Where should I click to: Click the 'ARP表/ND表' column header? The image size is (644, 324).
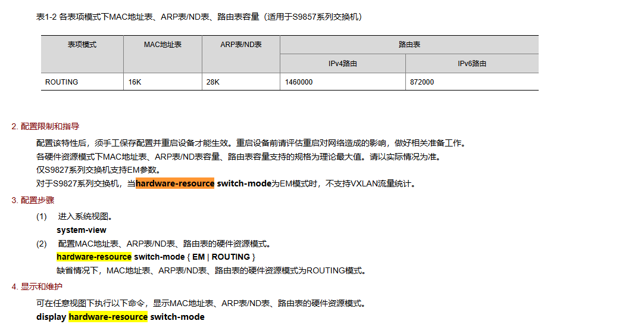click(241, 45)
